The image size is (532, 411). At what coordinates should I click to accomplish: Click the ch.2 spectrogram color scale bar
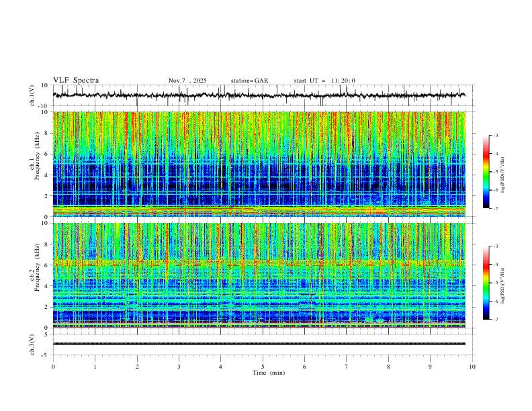click(486, 283)
